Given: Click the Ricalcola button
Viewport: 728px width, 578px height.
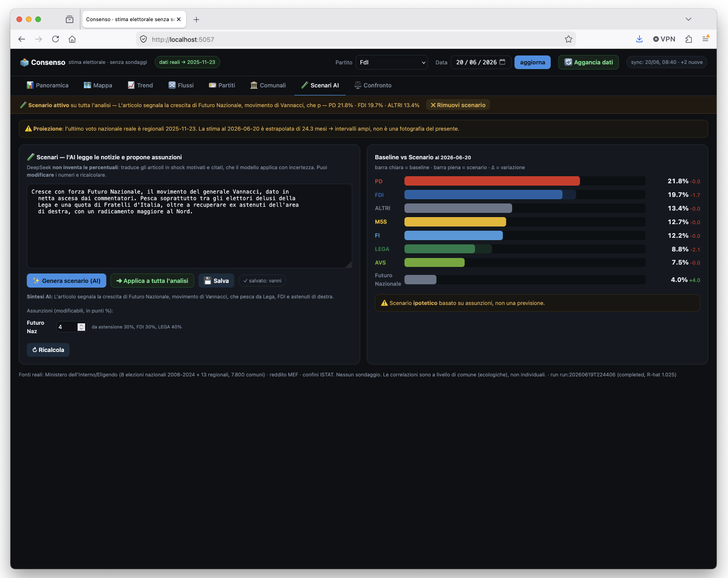Looking at the screenshot, I should click(x=48, y=350).
